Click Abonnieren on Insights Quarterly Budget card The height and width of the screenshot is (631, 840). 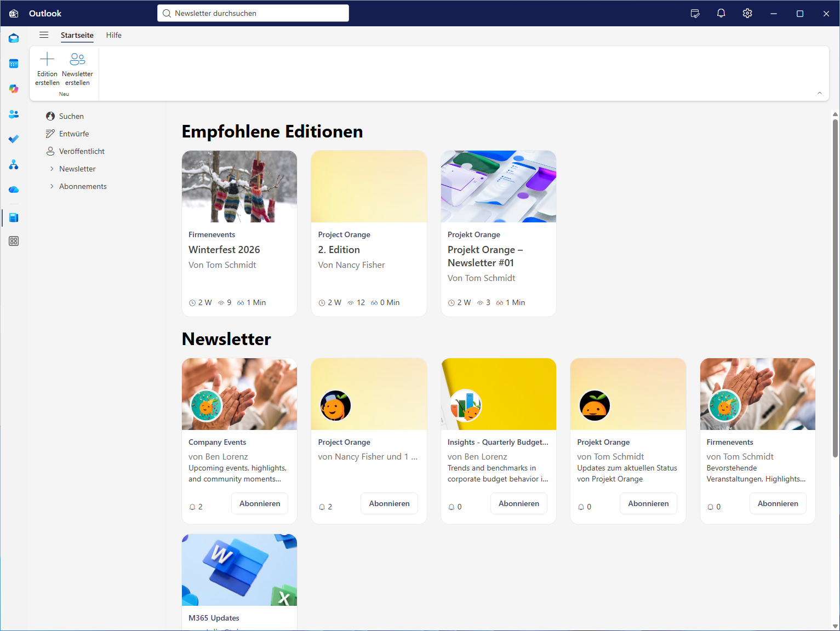click(518, 503)
